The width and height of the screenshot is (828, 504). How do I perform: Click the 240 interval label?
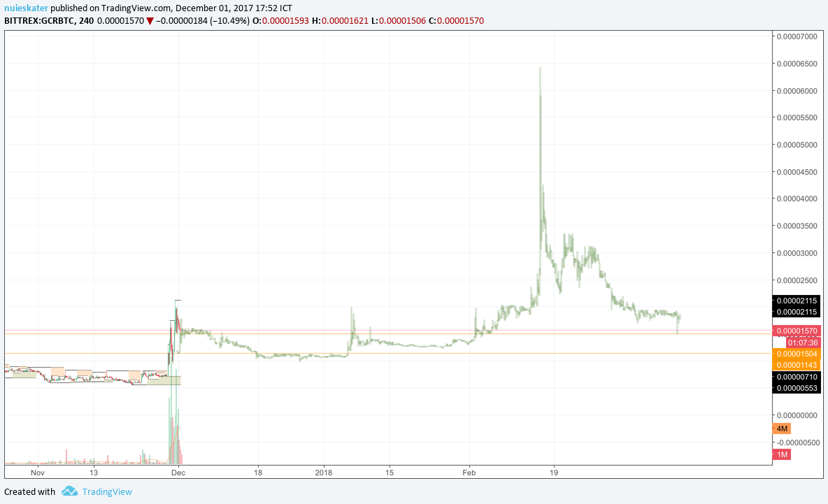[x=87, y=20]
